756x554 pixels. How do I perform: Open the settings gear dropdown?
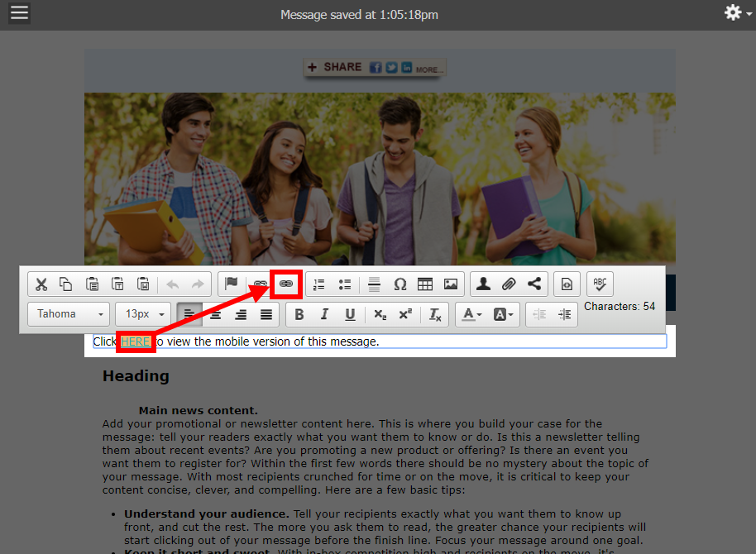[736, 13]
